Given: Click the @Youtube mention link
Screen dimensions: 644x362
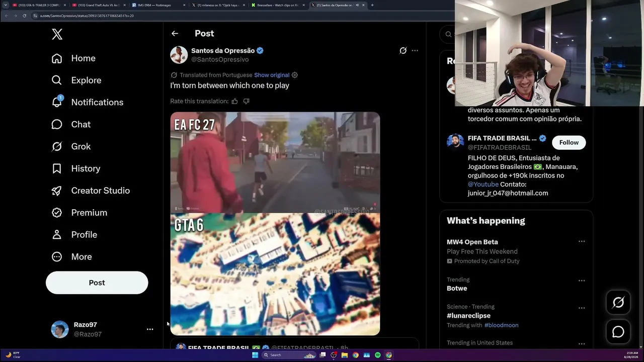Looking at the screenshot, I should coord(483,185).
